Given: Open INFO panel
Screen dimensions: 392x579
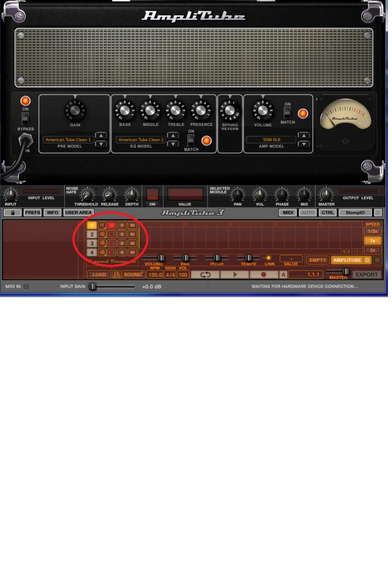Looking at the screenshot, I should (53, 212).
